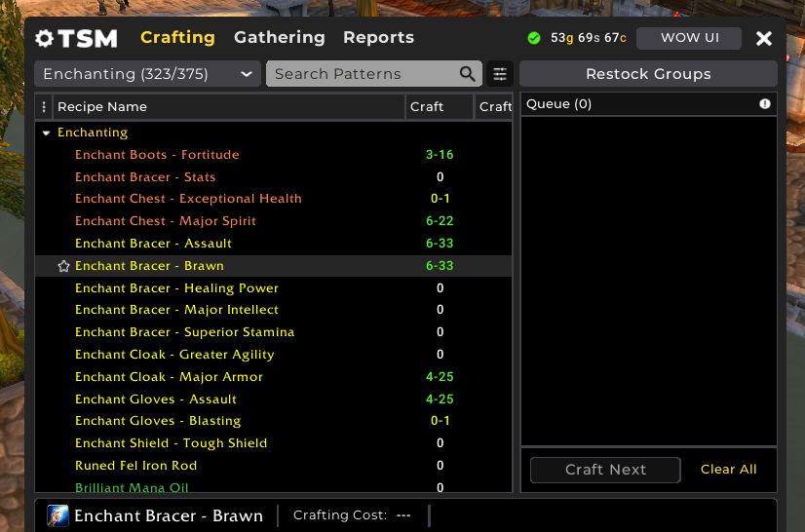Image resolution: width=805 pixels, height=532 pixels.
Task: Select Enchant Bracer - Healing Power
Action: [x=273, y=288]
